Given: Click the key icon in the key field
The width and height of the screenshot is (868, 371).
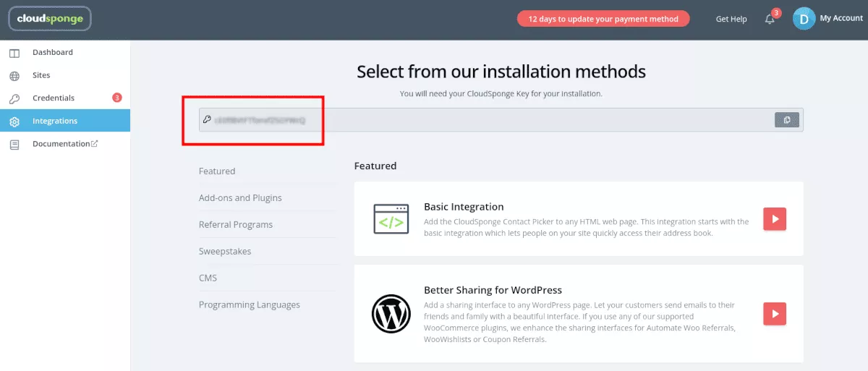Looking at the screenshot, I should 208,120.
